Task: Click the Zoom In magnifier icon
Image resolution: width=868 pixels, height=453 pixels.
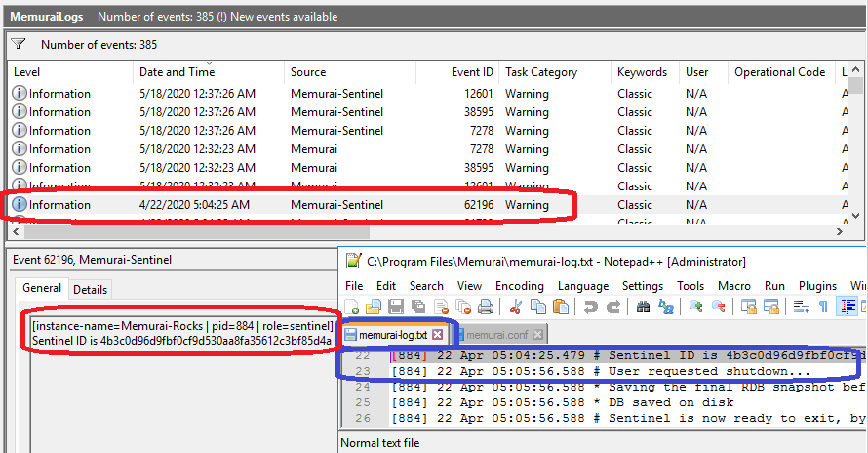Action: click(x=695, y=307)
